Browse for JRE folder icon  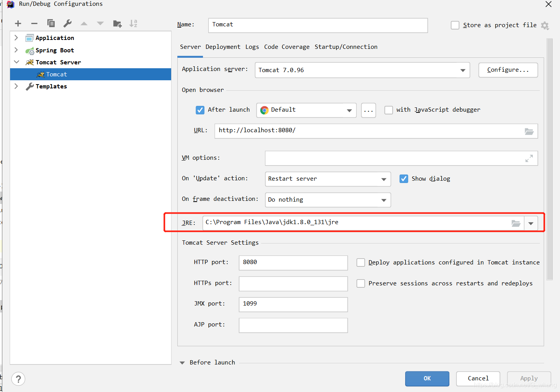click(516, 223)
